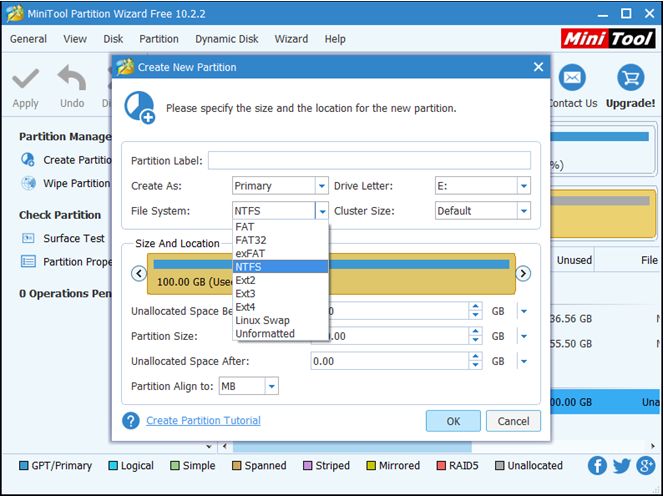The width and height of the screenshot is (664, 497).
Task: Select exFAT from file system list
Action: tap(280, 253)
